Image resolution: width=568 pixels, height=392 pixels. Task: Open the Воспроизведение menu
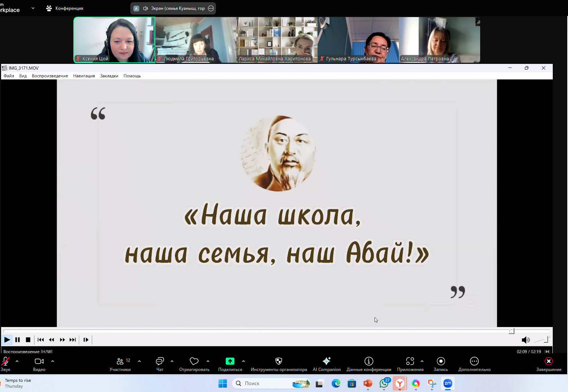[x=50, y=76]
